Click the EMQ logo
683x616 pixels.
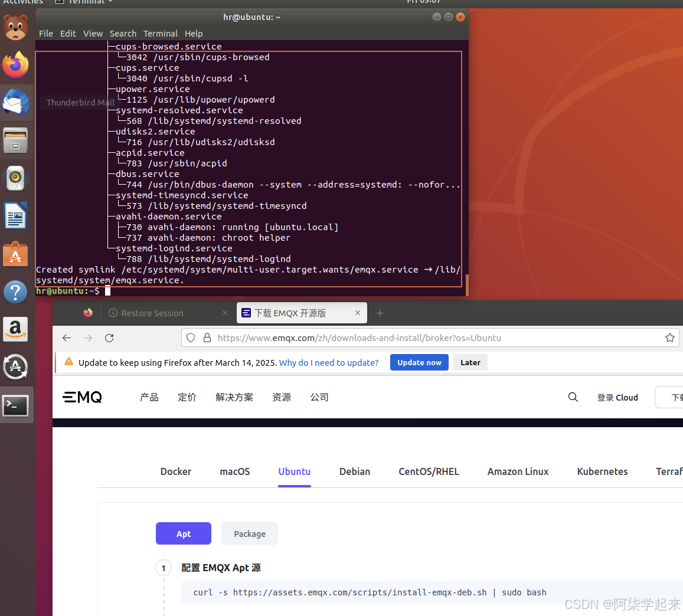[82, 397]
